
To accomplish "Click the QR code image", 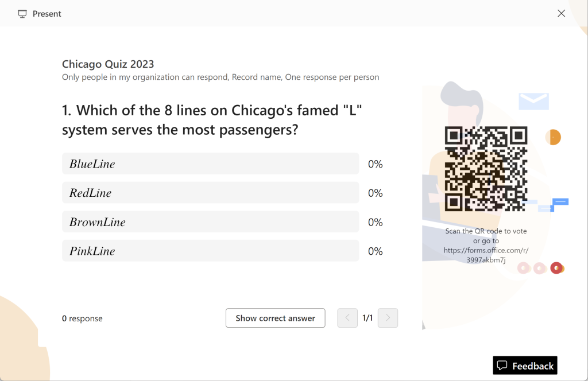I will click(x=486, y=169).
